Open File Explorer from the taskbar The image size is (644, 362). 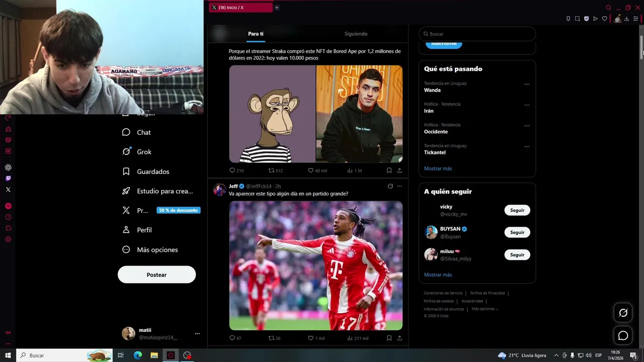(x=154, y=355)
